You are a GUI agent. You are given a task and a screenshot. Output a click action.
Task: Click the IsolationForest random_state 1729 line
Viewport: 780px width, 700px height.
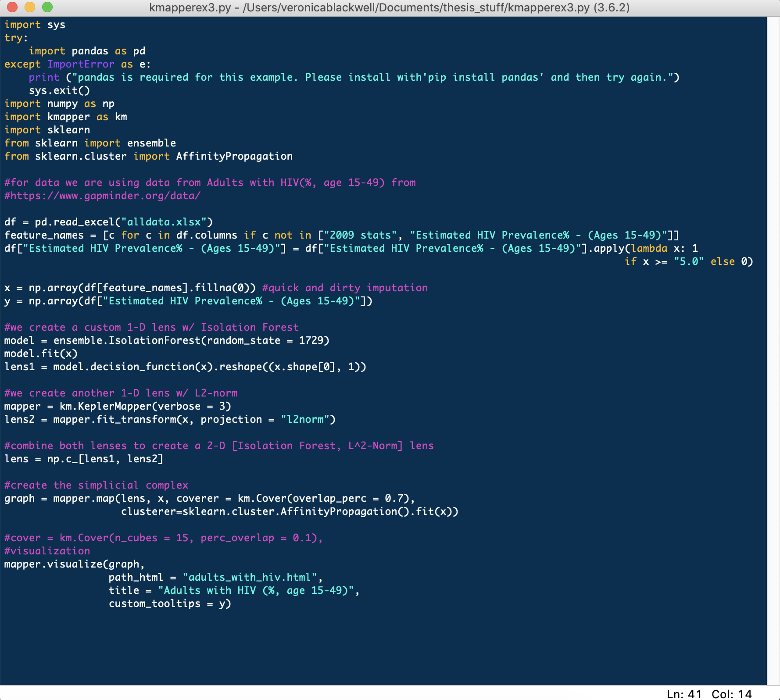167,341
